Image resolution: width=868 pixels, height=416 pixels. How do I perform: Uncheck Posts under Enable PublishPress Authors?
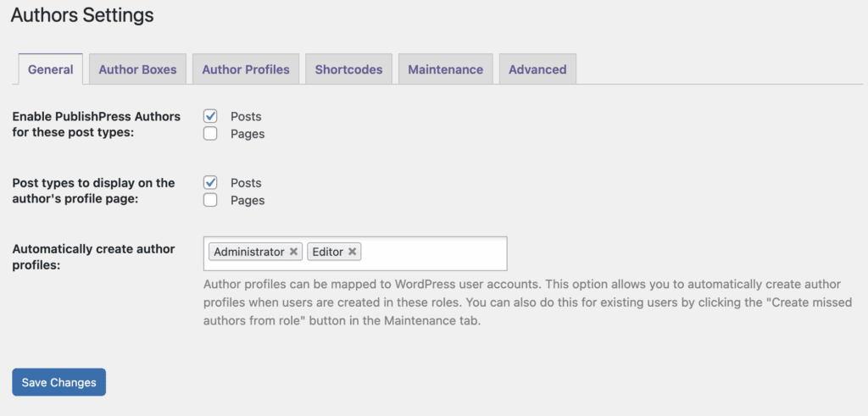[x=210, y=116]
